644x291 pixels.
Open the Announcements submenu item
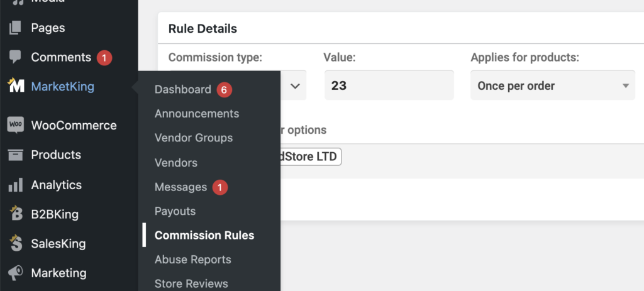197,114
